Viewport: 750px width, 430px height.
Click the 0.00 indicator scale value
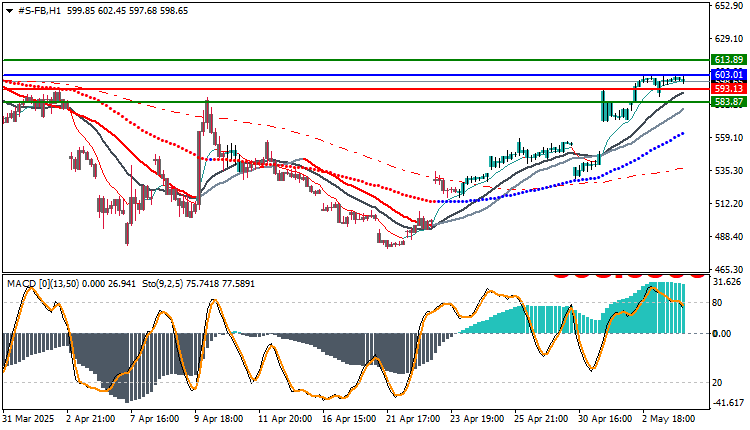[722, 333]
